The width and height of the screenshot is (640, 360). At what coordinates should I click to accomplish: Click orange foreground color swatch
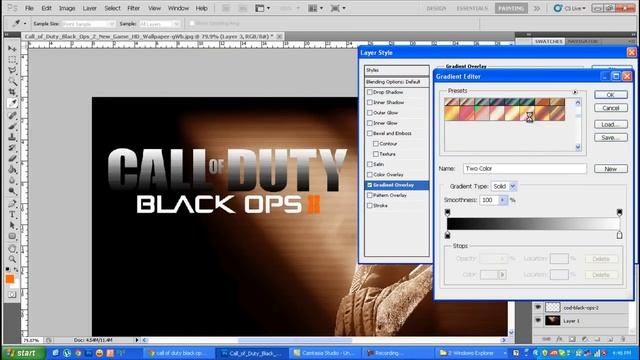pyautogui.click(x=9, y=279)
